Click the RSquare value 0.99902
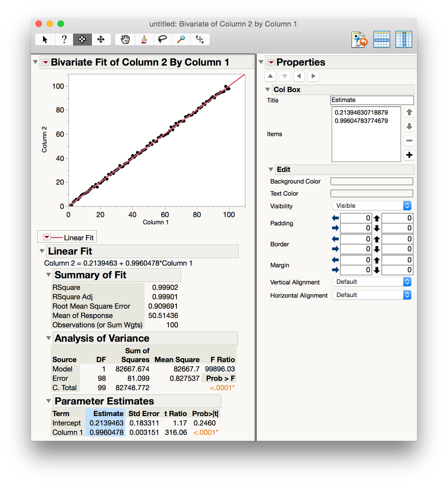Screen dimensions: 448x485 coord(165,287)
